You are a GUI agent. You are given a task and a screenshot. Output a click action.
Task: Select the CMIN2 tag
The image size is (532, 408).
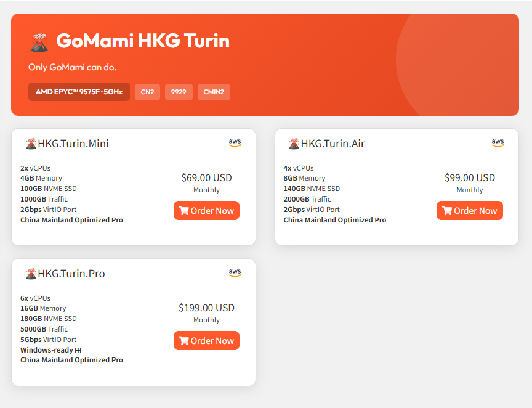[x=214, y=92]
